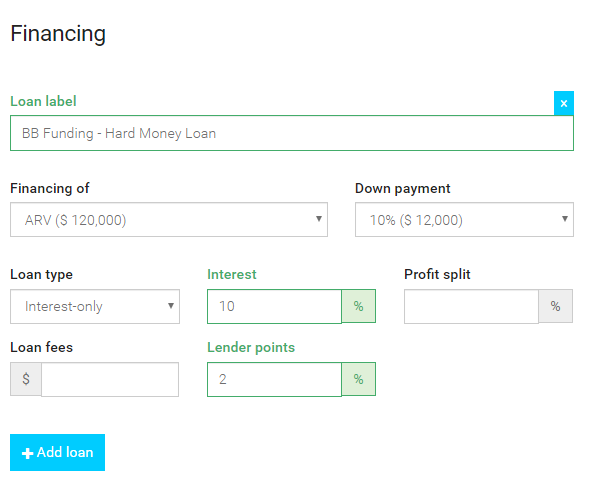This screenshot has height=478, width=593.
Task: Open the ARV ($ 120,000) selector
Action: (x=169, y=220)
